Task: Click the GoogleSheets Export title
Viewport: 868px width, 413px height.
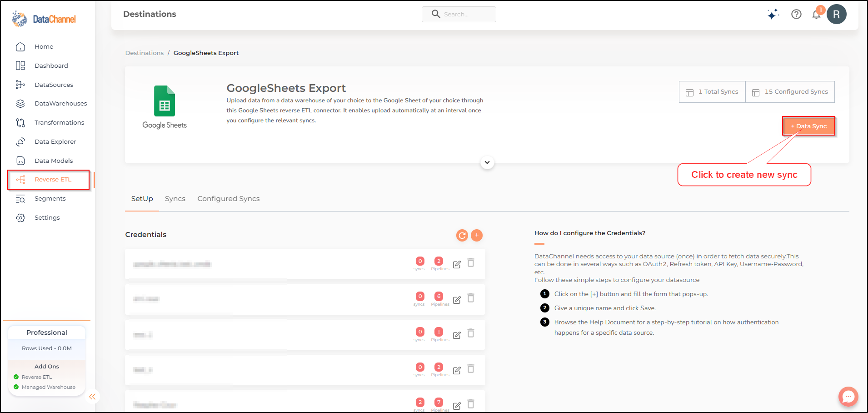Action: coord(286,88)
